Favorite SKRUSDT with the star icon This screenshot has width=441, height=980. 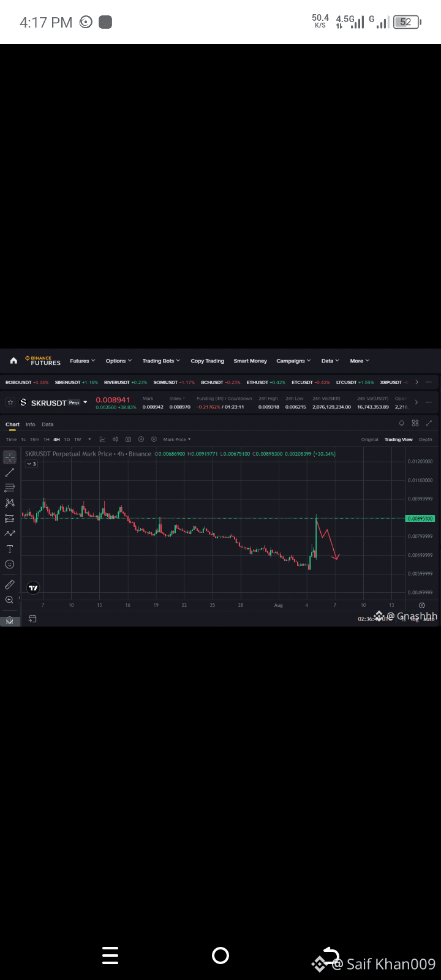(10, 402)
